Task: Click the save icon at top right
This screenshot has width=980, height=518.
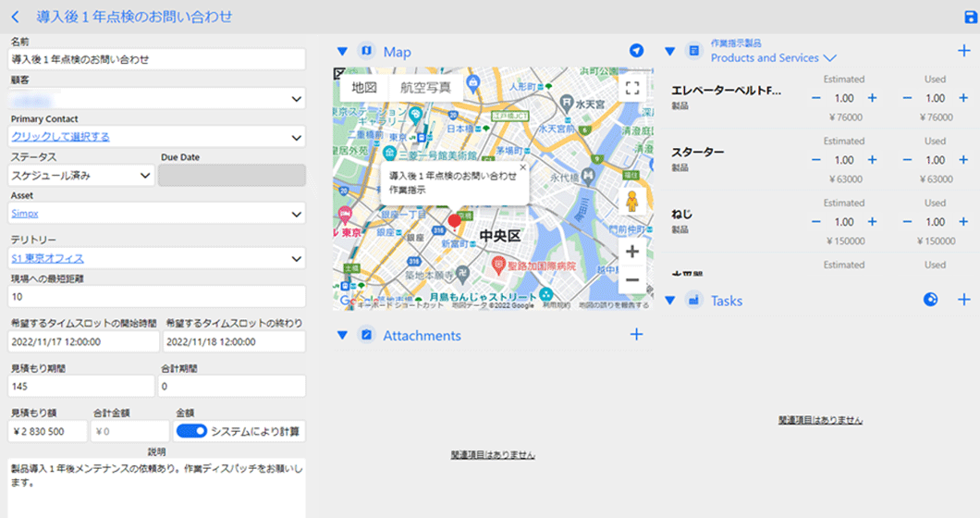Action: click(969, 17)
